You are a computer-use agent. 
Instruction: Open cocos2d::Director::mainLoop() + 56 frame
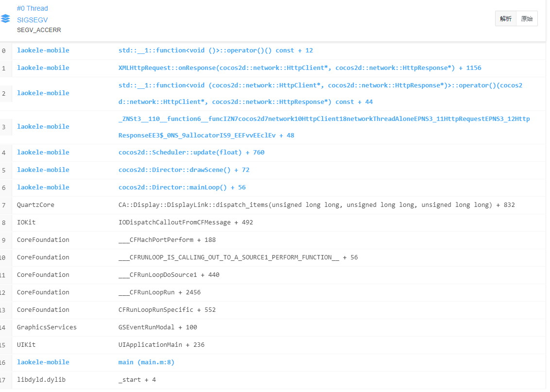(182, 187)
